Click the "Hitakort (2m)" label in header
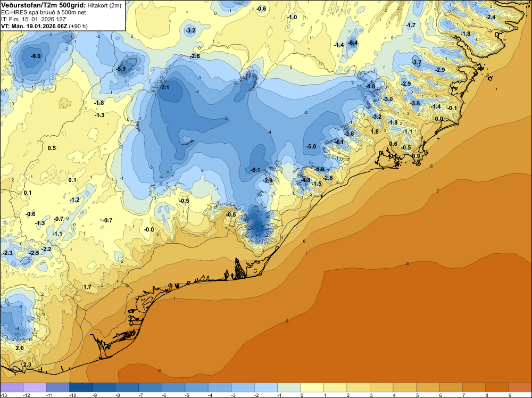The image size is (532, 398). click(104, 5)
